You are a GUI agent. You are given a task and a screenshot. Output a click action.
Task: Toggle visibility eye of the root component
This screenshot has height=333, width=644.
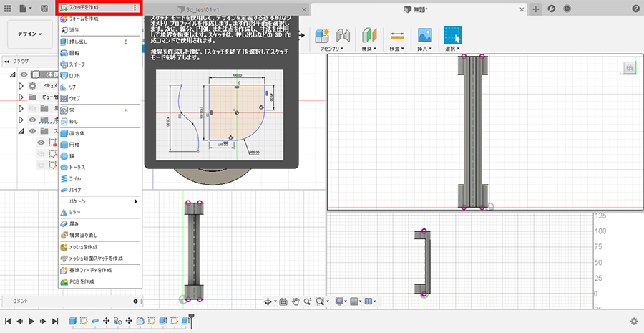tap(24, 74)
